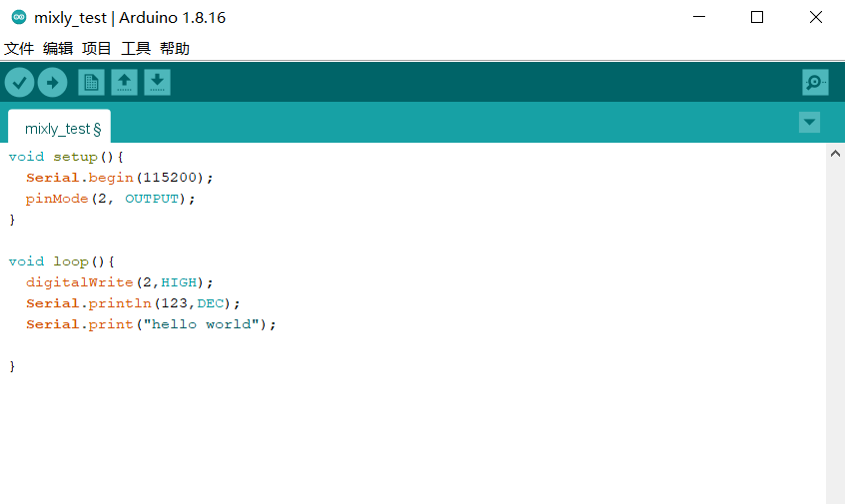This screenshot has height=504, width=845.
Task: Open the 文件 menu
Action: tap(19, 48)
